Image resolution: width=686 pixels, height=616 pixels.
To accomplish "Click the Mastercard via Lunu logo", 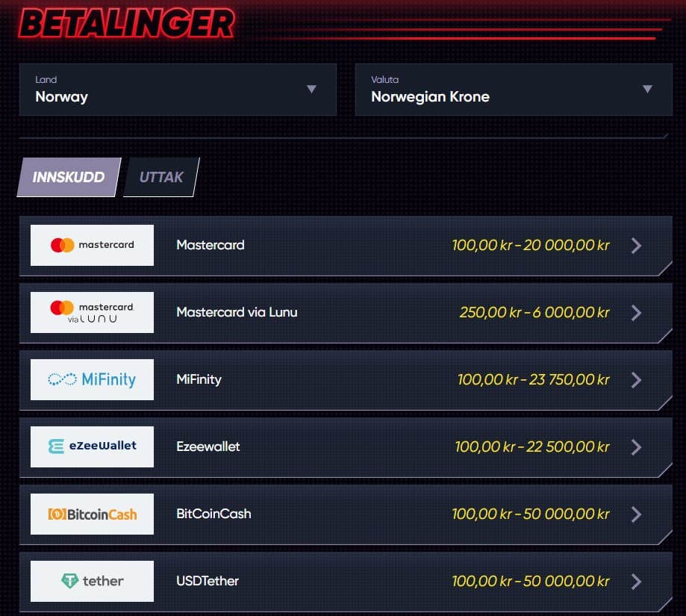I will pos(92,312).
